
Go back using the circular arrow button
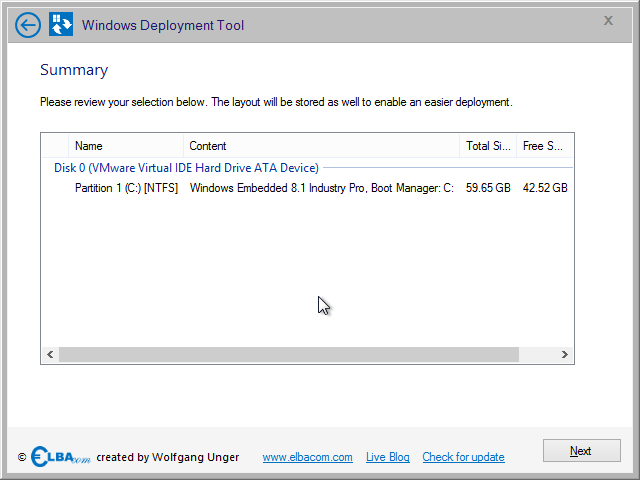click(x=28, y=25)
